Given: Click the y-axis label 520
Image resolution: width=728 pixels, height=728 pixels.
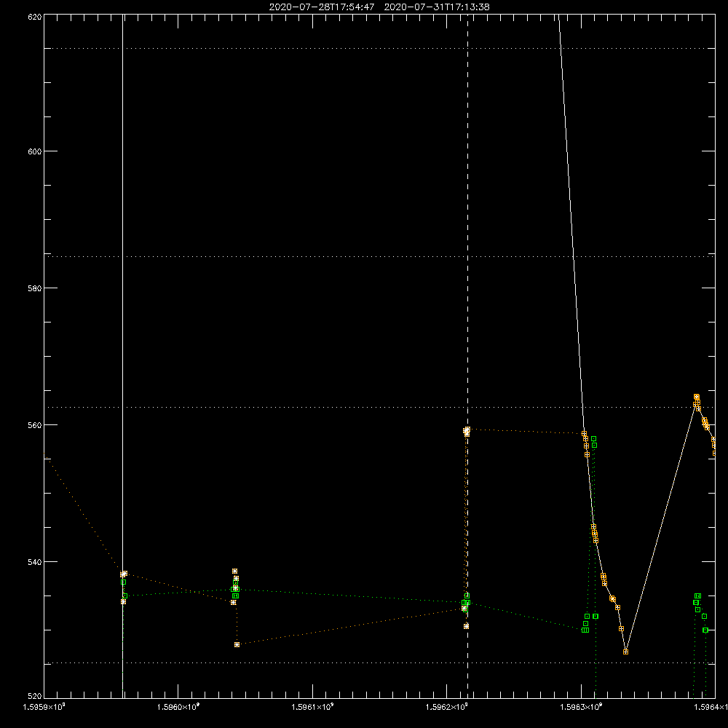Looking at the screenshot, I should click(x=35, y=696).
